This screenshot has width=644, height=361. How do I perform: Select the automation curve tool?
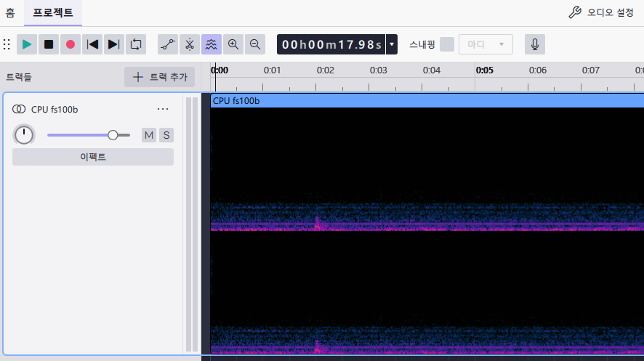click(168, 44)
